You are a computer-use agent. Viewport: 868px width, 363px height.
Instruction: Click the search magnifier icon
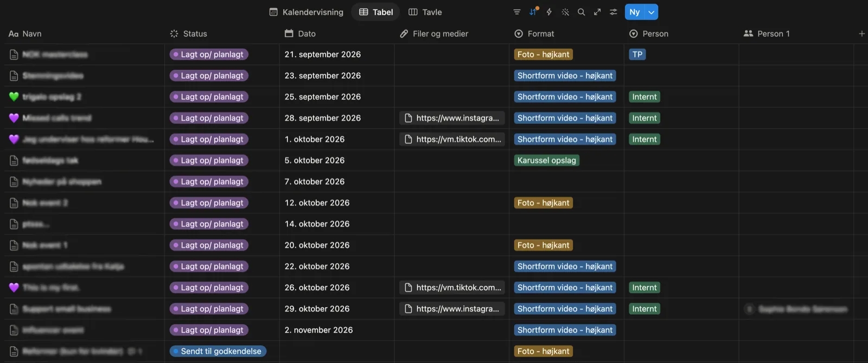click(581, 12)
